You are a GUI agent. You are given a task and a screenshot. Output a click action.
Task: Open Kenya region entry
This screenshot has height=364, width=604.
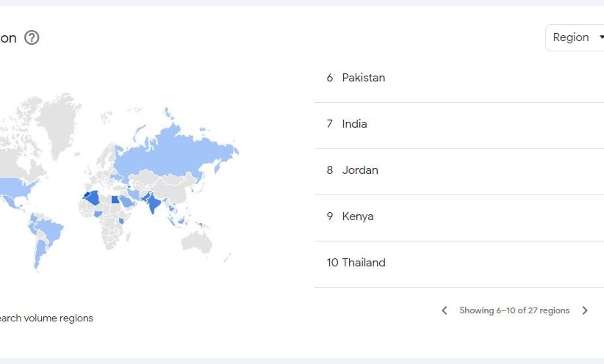[x=459, y=216]
